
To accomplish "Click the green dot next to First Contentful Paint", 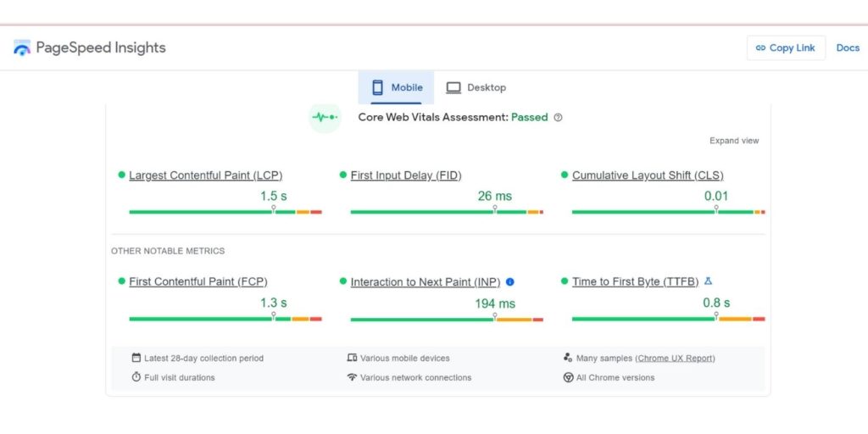I will point(122,281).
